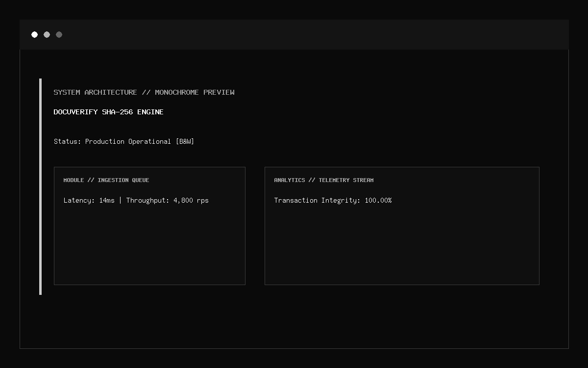Click the "Latency: 14ms" value
This screenshot has width=588, height=368.
pos(89,200)
